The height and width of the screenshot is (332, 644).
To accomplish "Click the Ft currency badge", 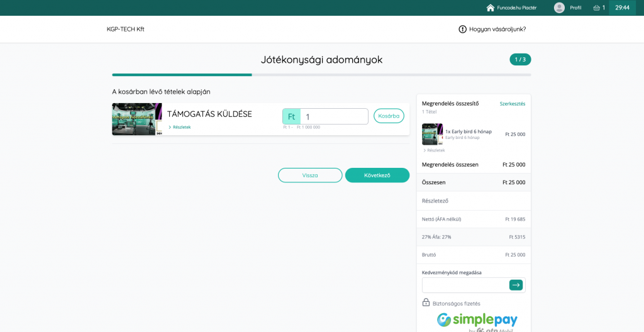I will coord(291,116).
